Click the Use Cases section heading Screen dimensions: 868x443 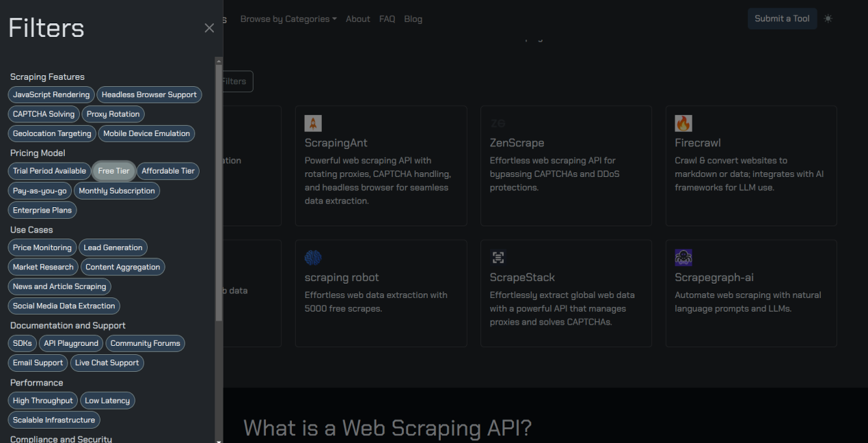31,230
